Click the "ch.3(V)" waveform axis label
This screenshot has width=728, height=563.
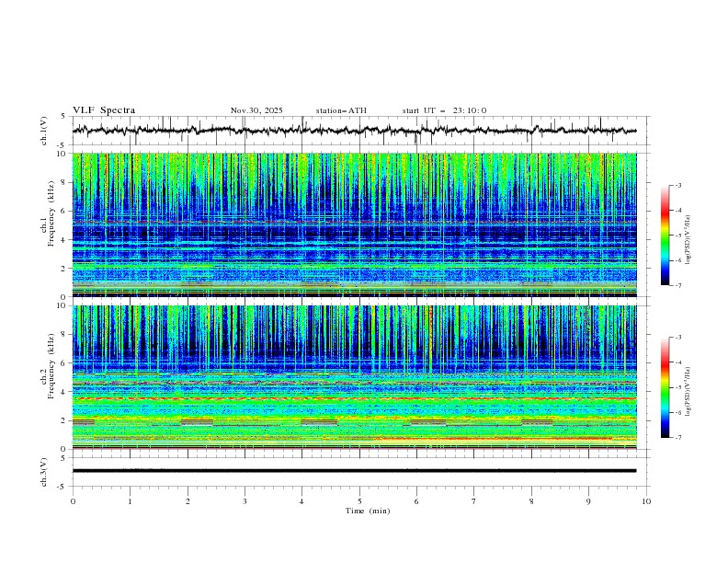(x=44, y=472)
